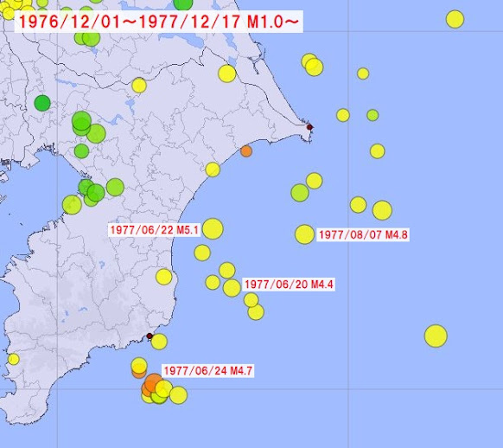Select the lone dark green quake marker
The width and height of the screenshot is (503, 448).
click(42, 103)
